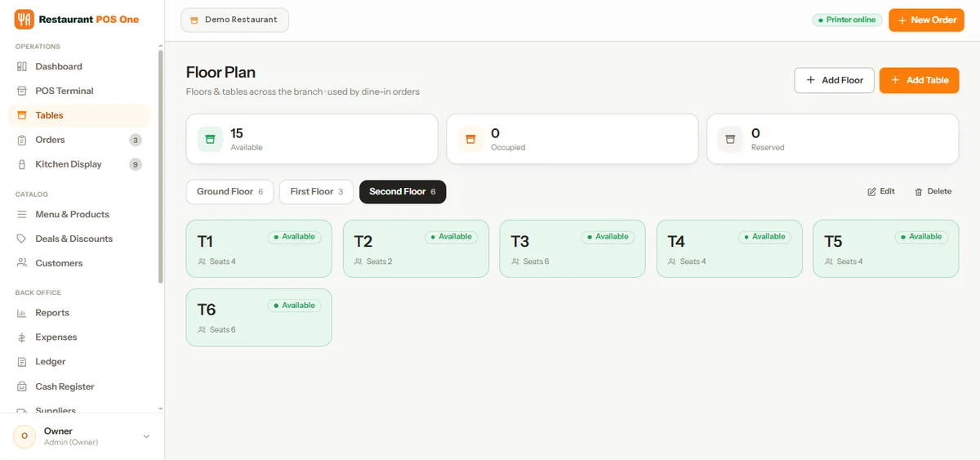Open the Demo Restaurant branch selector
Viewport: 980px width, 460px height.
pos(234,20)
